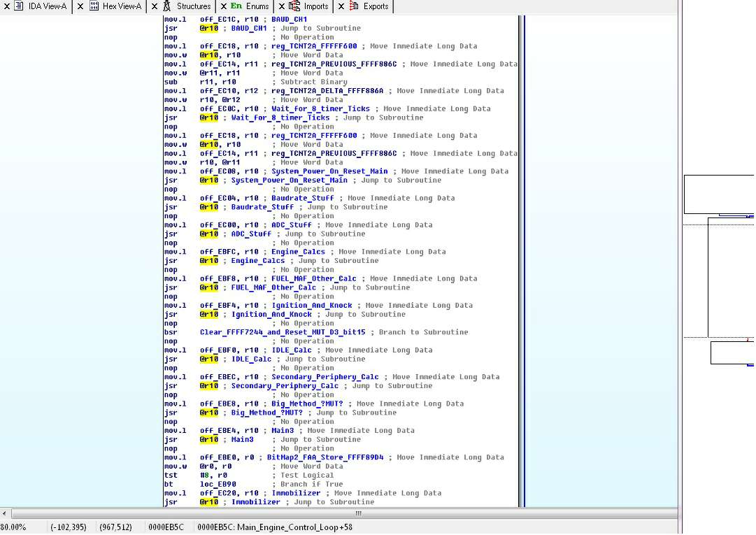
Task: Click the loc_EB90 branch label
Action: coord(217,484)
